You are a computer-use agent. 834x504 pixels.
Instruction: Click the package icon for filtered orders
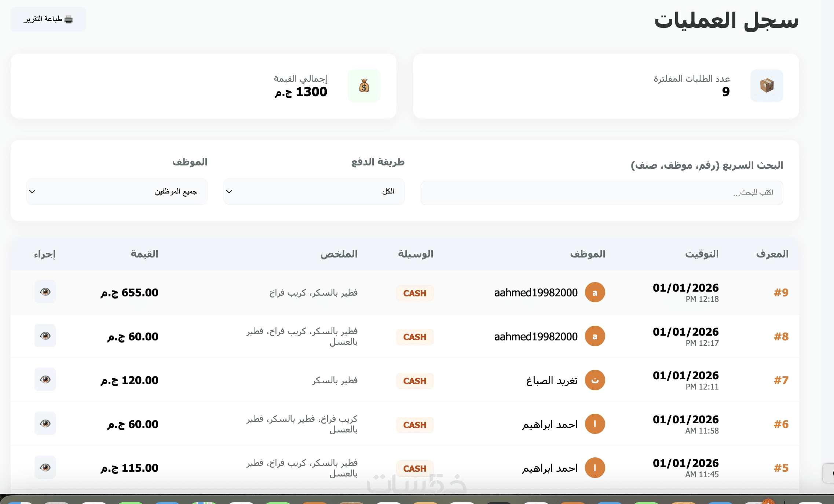(x=767, y=86)
